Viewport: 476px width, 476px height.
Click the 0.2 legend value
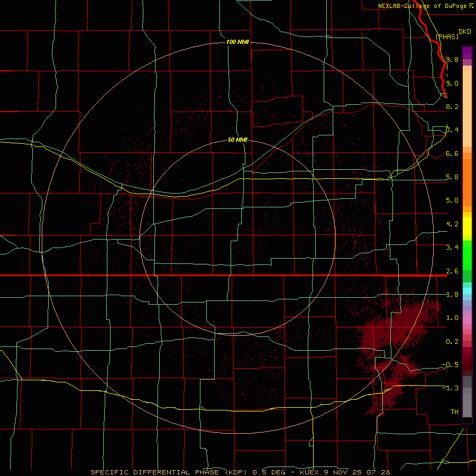click(x=452, y=342)
